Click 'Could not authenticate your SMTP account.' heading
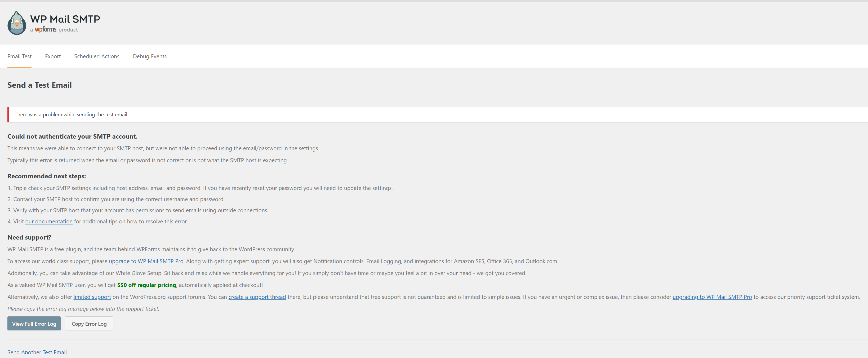868x358 pixels. coord(73,136)
